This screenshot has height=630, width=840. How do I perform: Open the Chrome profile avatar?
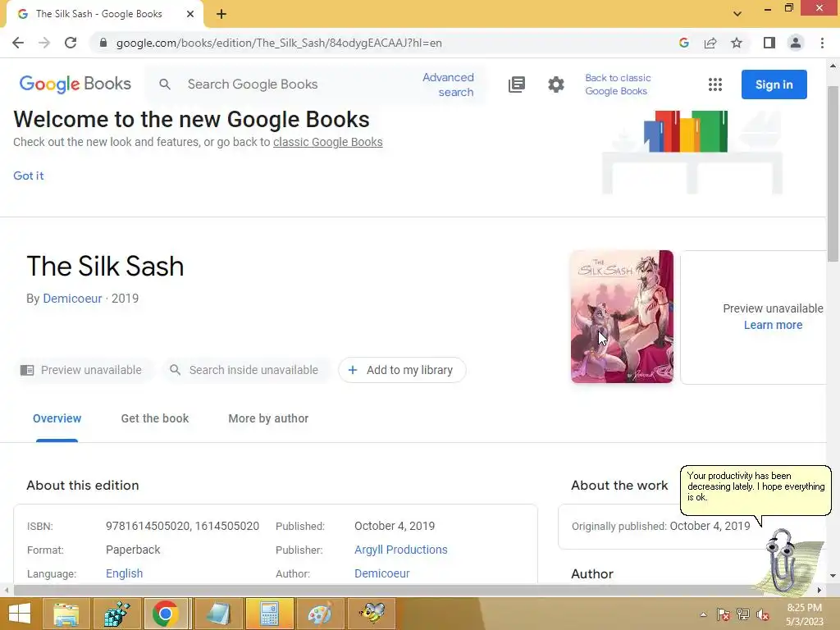point(796,43)
